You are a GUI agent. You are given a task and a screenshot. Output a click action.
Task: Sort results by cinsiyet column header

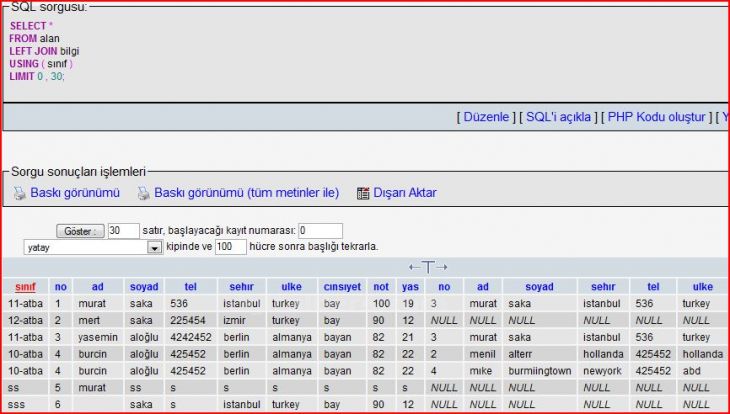click(342, 286)
